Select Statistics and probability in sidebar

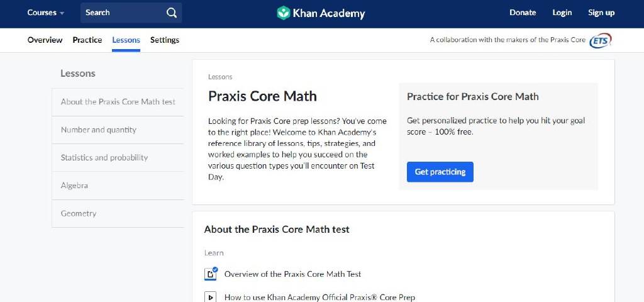coord(118,158)
